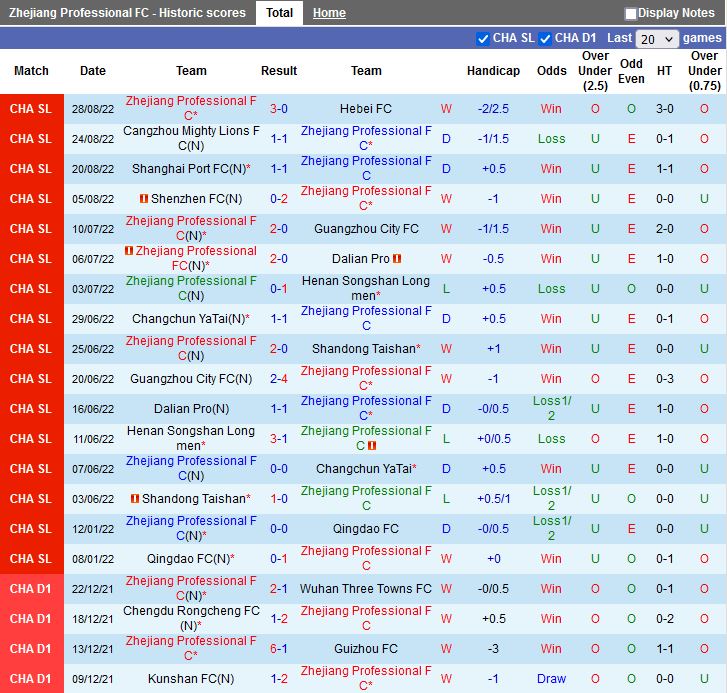Click red card icon in the 06/07/22 row
The image size is (727, 693).
[129, 251]
